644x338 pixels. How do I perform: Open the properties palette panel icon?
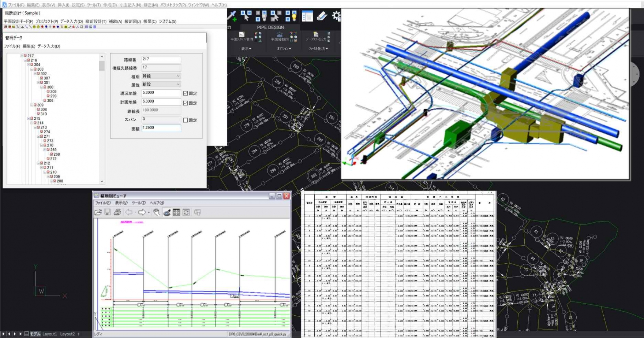(x=307, y=16)
